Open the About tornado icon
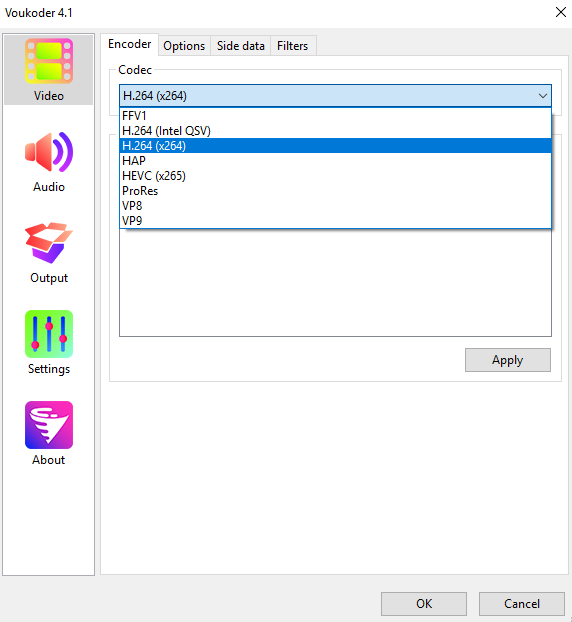The image size is (572, 622). (x=49, y=425)
